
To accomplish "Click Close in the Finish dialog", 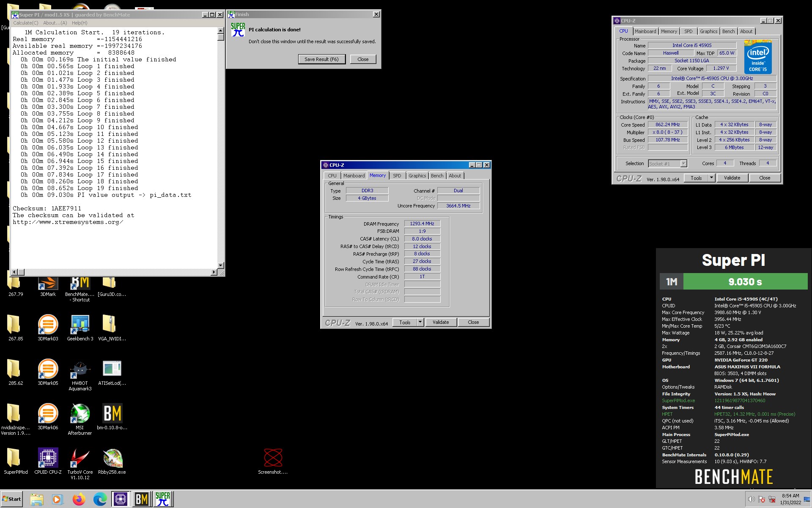I will [363, 59].
